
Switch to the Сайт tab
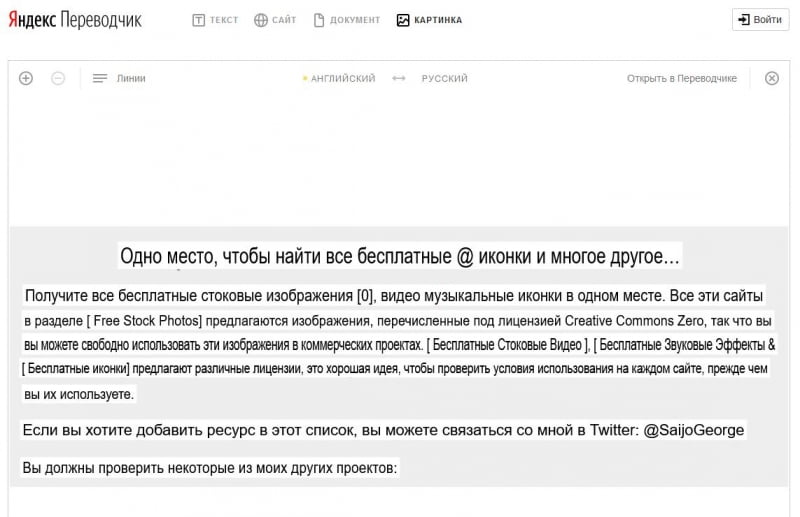tap(275, 20)
